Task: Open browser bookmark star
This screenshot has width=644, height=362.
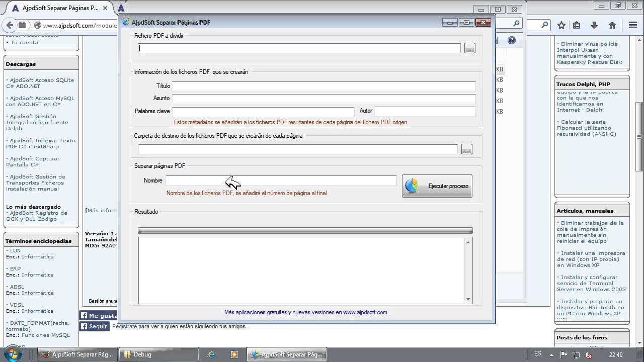Action: point(561,25)
